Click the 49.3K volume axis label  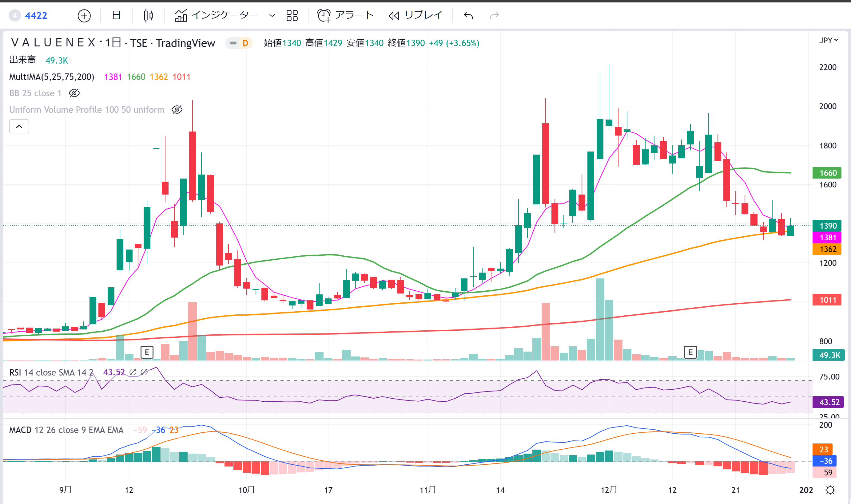(829, 355)
